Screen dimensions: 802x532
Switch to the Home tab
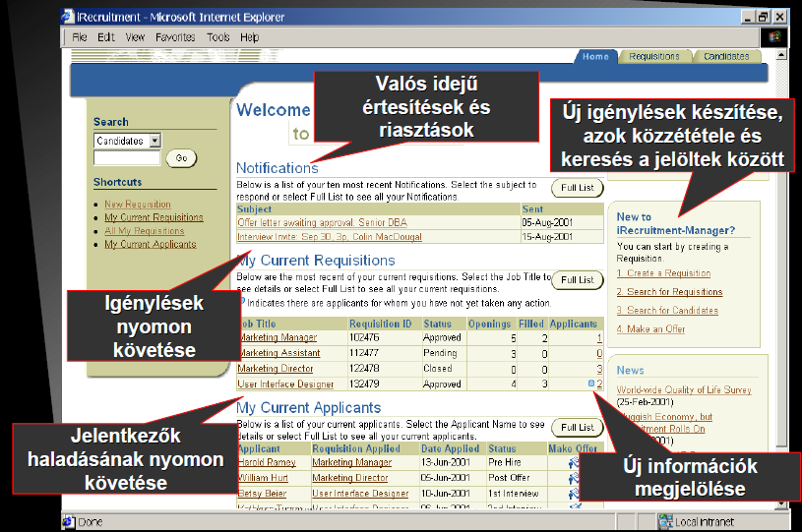(x=596, y=57)
